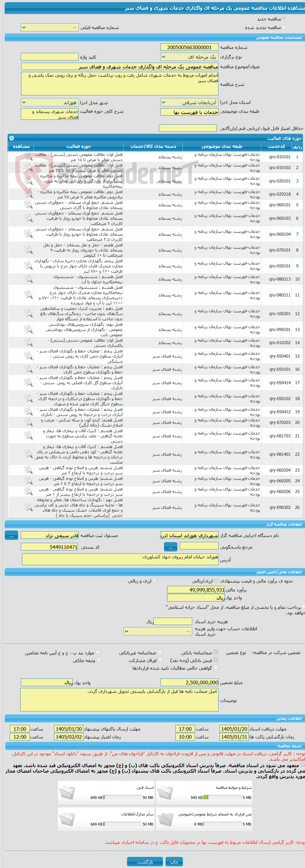Open view icon for row gru-100201

point(28,313)
